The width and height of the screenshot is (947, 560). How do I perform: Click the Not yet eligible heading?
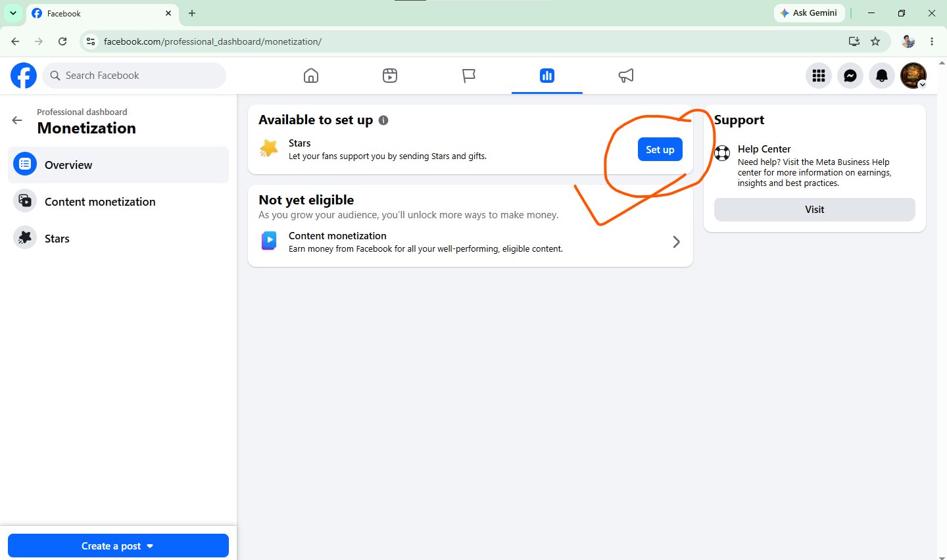(306, 200)
